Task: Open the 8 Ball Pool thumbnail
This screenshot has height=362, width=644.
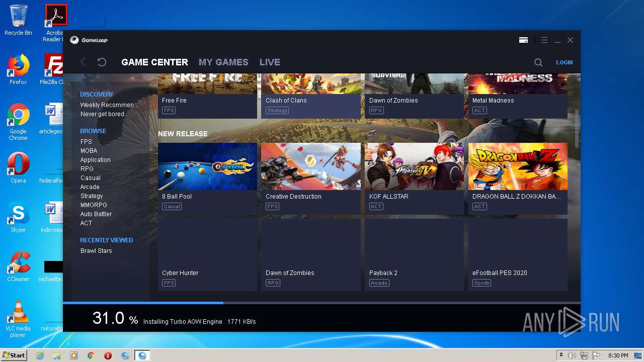Action: 207,166
